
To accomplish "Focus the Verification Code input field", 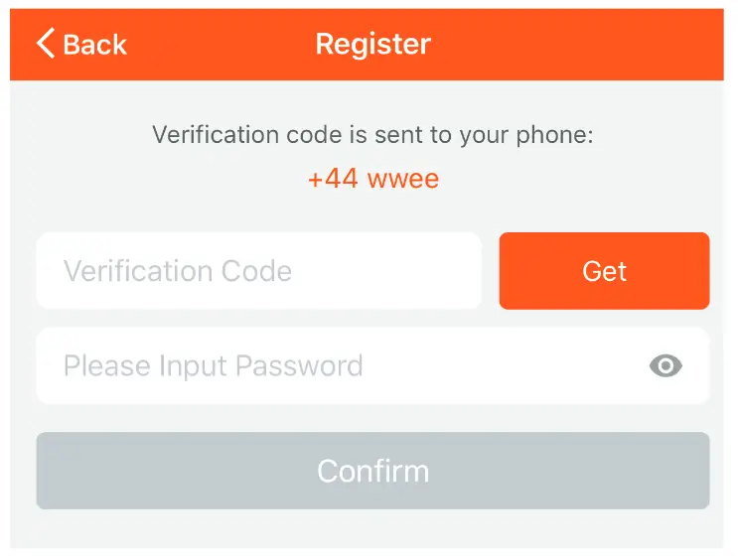I will coord(258,271).
